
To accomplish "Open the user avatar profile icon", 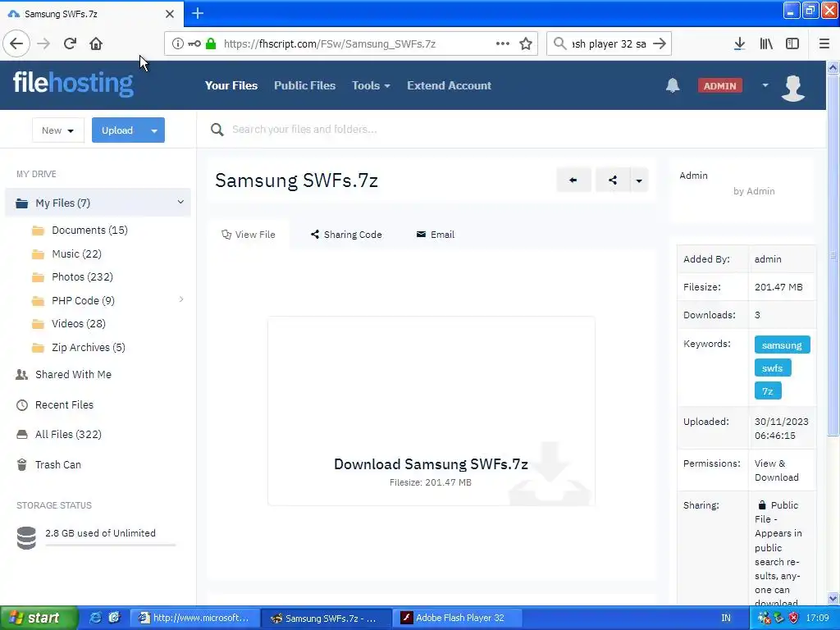I will click(793, 87).
